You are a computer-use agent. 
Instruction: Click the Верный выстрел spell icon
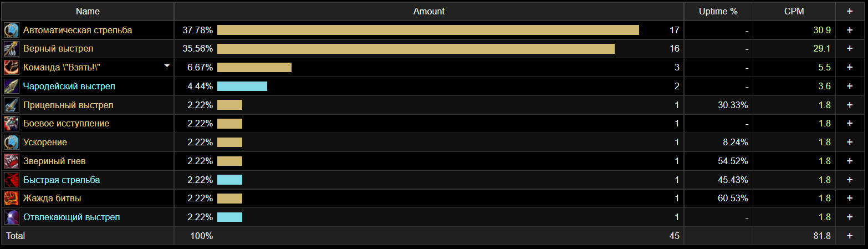tap(12, 49)
